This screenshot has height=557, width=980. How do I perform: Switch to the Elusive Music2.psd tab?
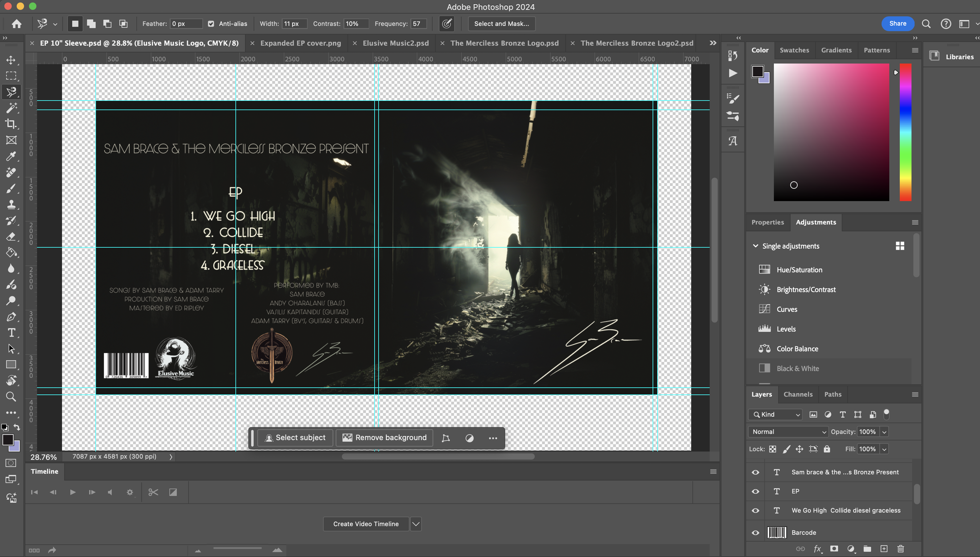tap(395, 43)
